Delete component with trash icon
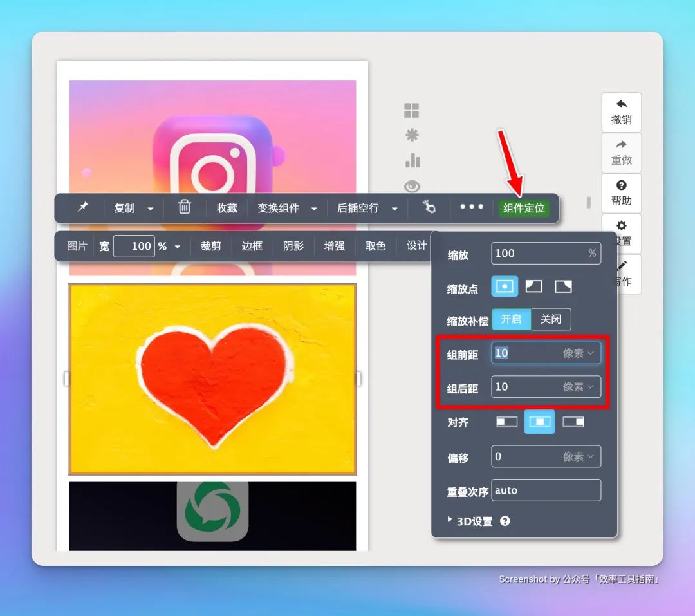This screenshot has width=695, height=616. (185, 207)
